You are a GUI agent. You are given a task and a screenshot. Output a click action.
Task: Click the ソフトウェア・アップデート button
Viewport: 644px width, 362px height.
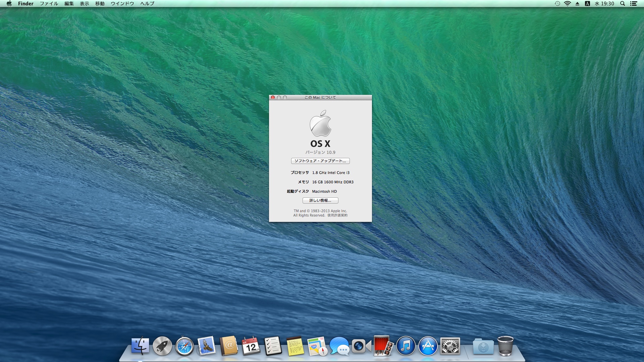(x=320, y=161)
